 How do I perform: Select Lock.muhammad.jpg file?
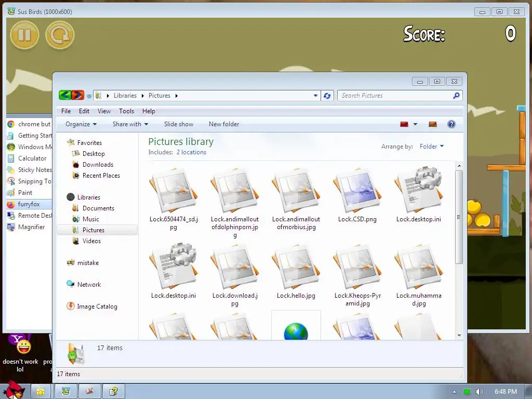pos(419,275)
